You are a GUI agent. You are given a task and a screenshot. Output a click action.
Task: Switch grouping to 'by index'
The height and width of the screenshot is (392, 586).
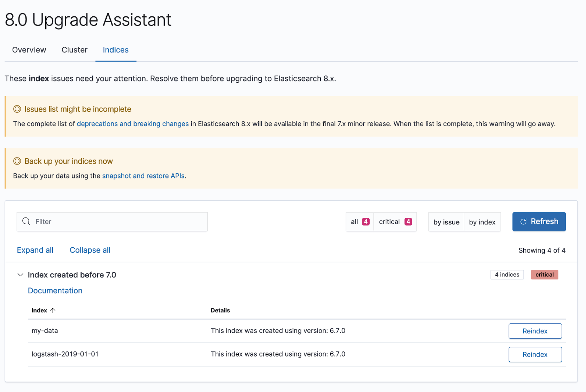coord(482,222)
